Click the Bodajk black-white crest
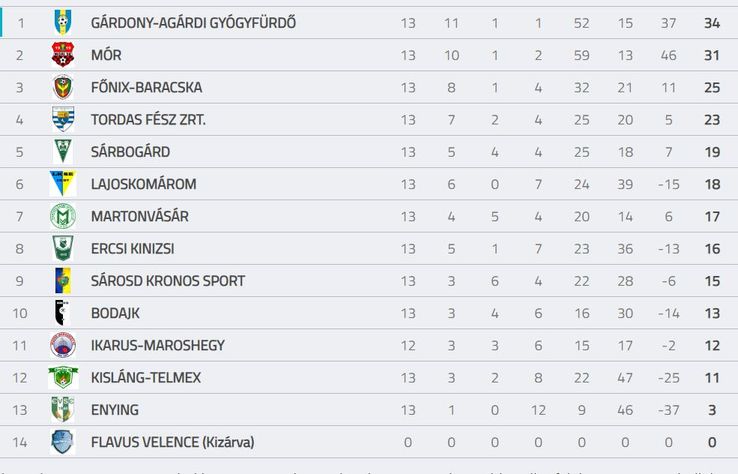This screenshot has height=474, width=738. (62, 313)
